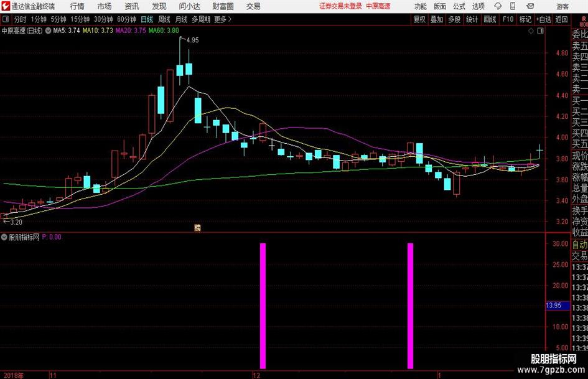Switch to 60分钟 period tab
The width and height of the screenshot is (588, 379).
tap(126, 19)
